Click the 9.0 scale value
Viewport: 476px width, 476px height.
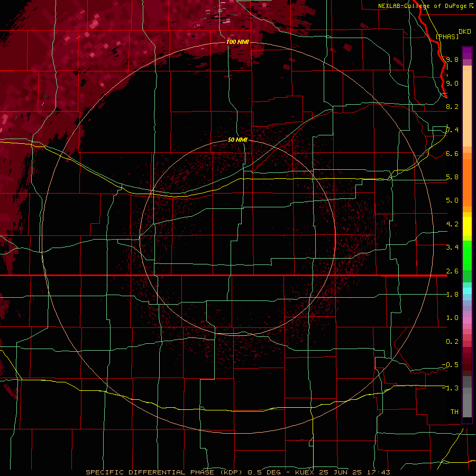[x=452, y=83]
